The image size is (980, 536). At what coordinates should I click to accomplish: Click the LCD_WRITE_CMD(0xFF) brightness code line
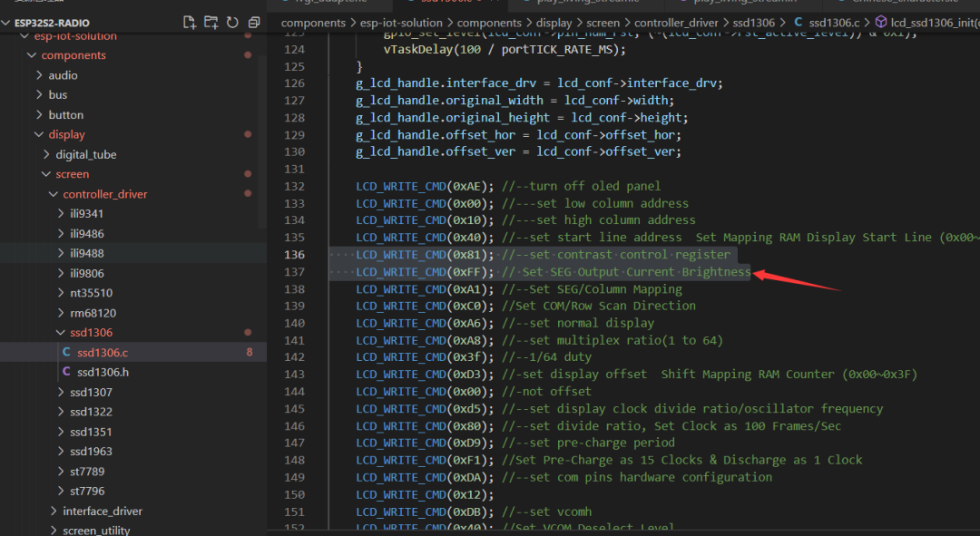[x=554, y=272]
